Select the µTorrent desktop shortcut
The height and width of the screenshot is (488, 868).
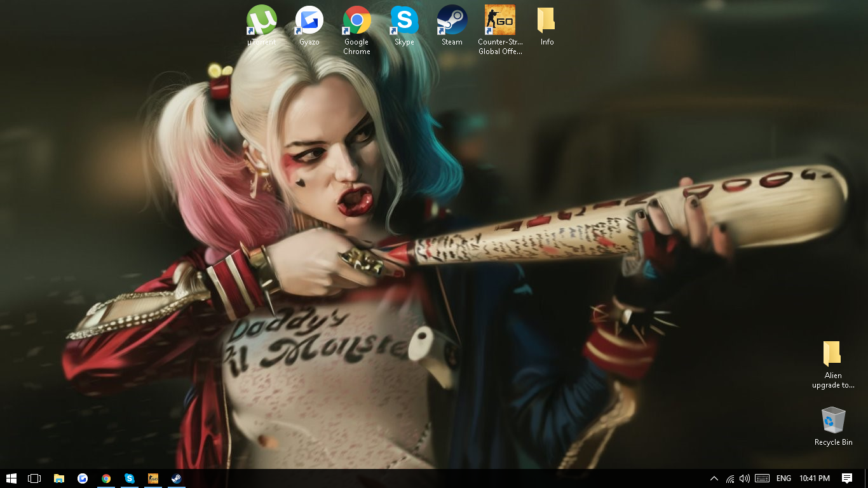point(261,26)
